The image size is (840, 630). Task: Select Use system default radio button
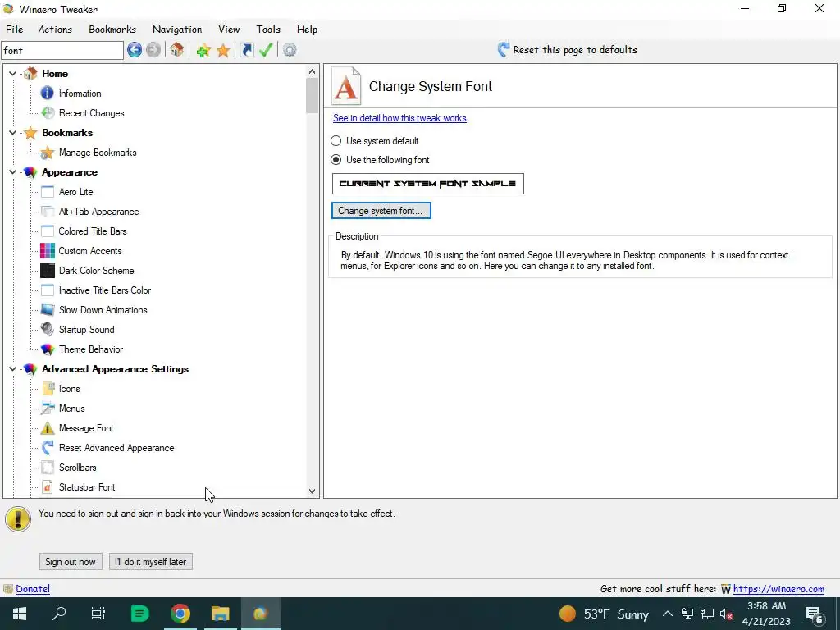click(336, 141)
